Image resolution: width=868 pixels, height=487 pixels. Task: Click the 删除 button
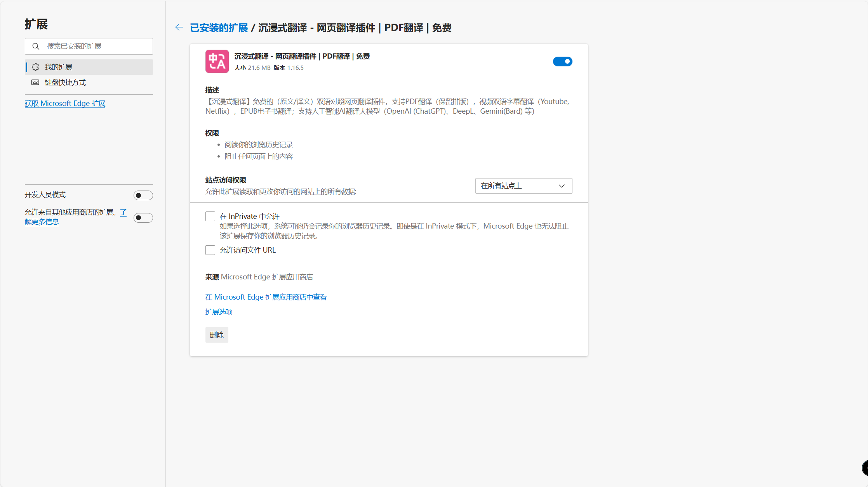coord(217,335)
